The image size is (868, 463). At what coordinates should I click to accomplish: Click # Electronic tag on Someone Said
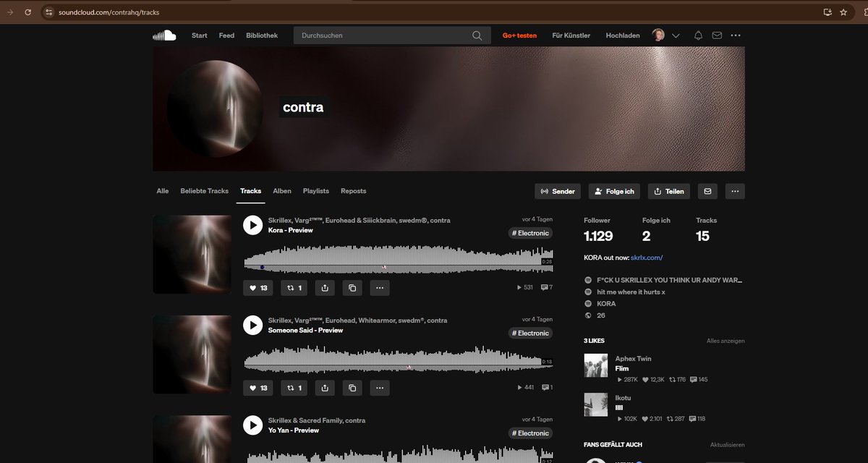[x=530, y=333]
